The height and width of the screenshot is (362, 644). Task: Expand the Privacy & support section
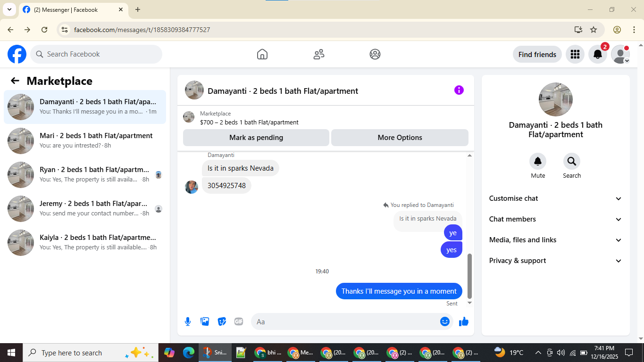click(556, 261)
